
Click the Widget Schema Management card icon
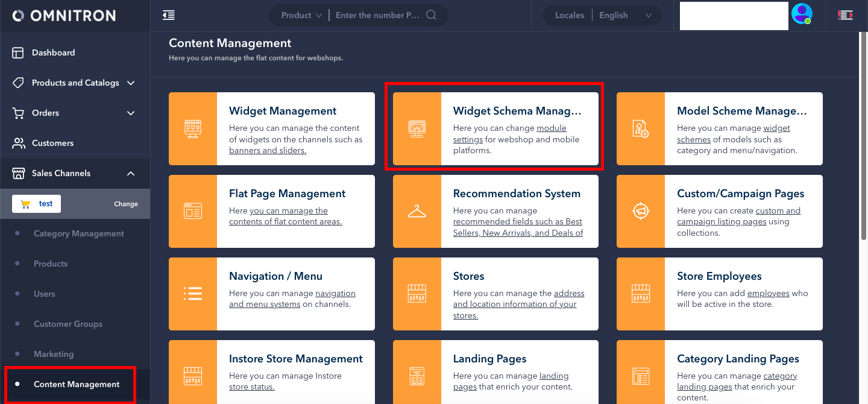(x=417, y=128)
